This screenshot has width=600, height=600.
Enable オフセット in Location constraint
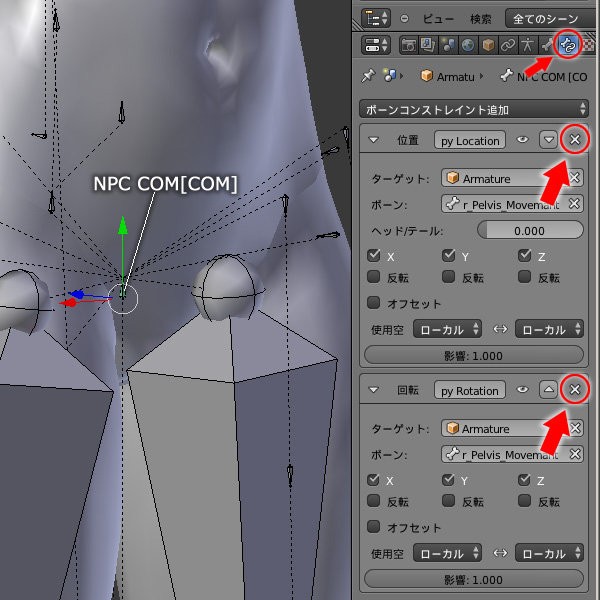coord(373,303)
